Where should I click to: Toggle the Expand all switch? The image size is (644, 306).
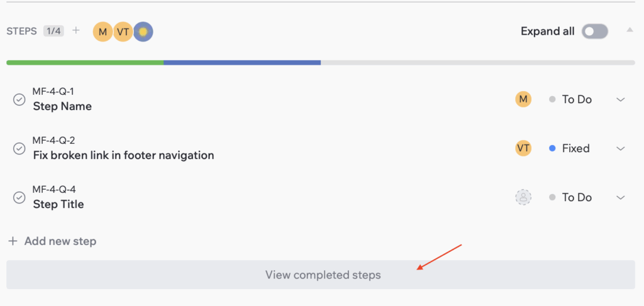[594, 31]
